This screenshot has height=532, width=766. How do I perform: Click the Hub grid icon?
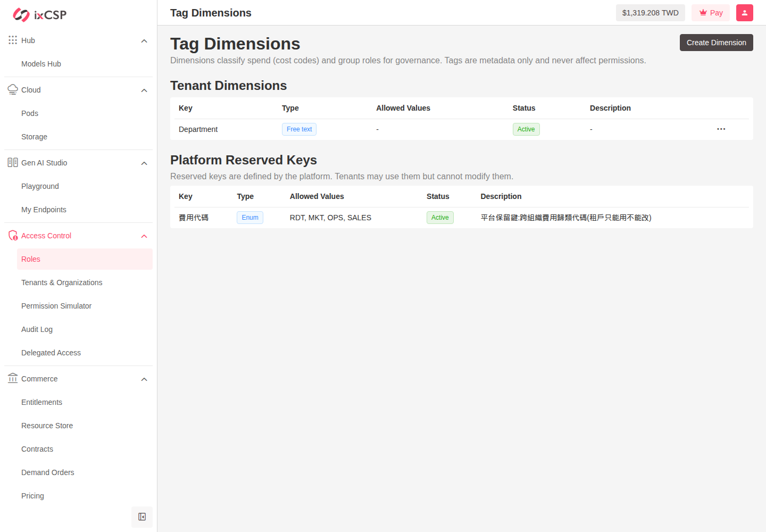click(13, 40)
